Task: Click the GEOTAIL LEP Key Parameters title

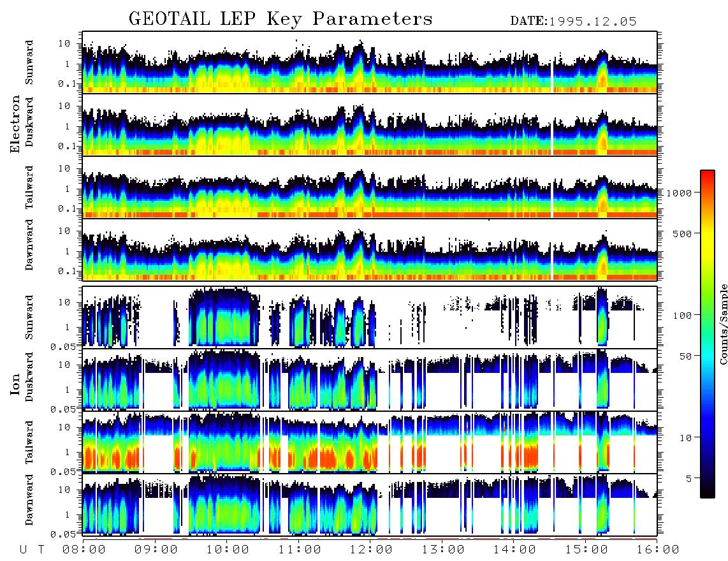Action: (280, 19)
